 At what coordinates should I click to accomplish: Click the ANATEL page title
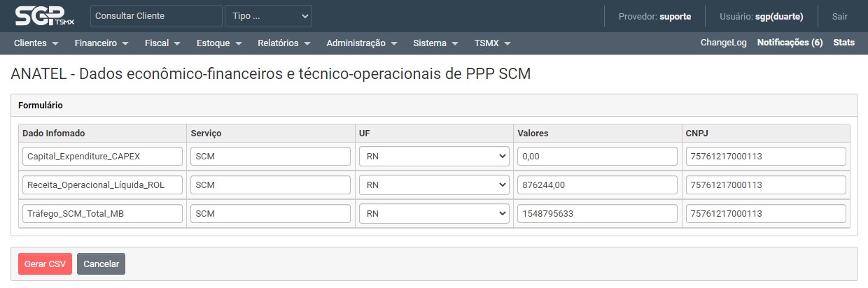point(271,74)
